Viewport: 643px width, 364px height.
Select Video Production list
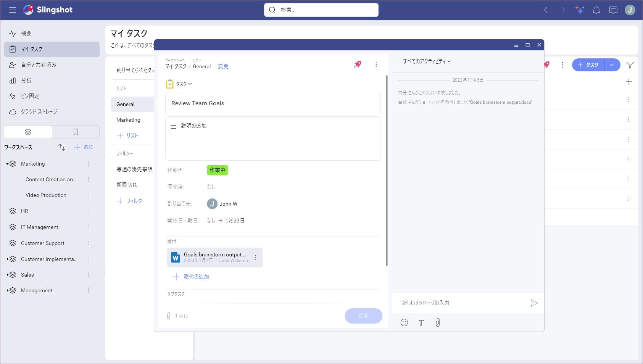pos(46,195)
